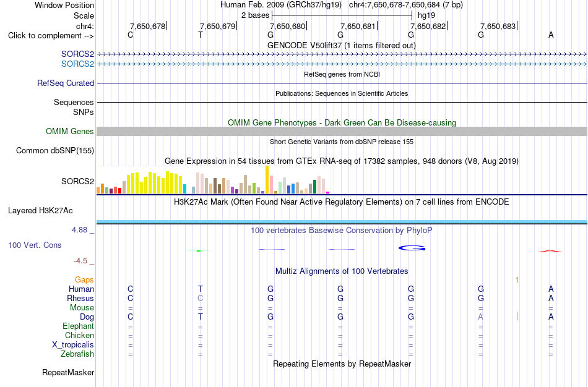Open the OMIM Genes track label

[x=70, y=131]
